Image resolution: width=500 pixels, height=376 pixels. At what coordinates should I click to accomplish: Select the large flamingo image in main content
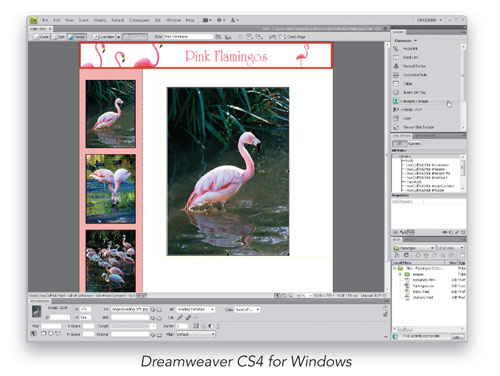(x=228, y=172)
